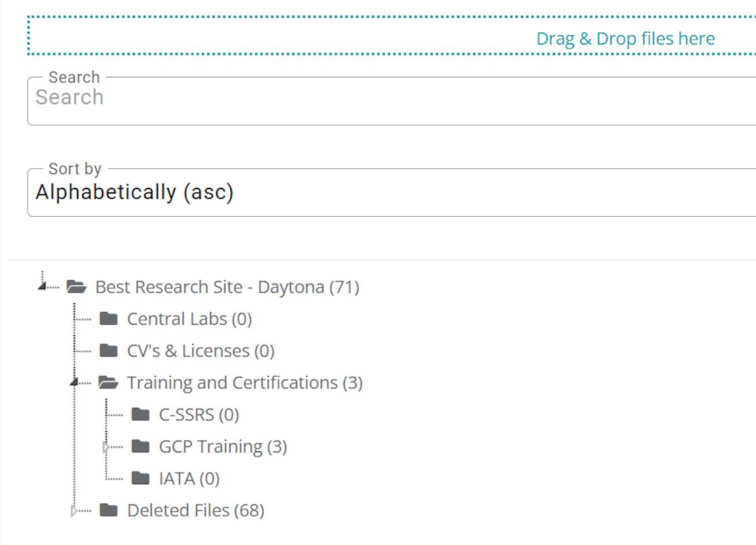Click the C-SSRS folder icon

(140, 414)
